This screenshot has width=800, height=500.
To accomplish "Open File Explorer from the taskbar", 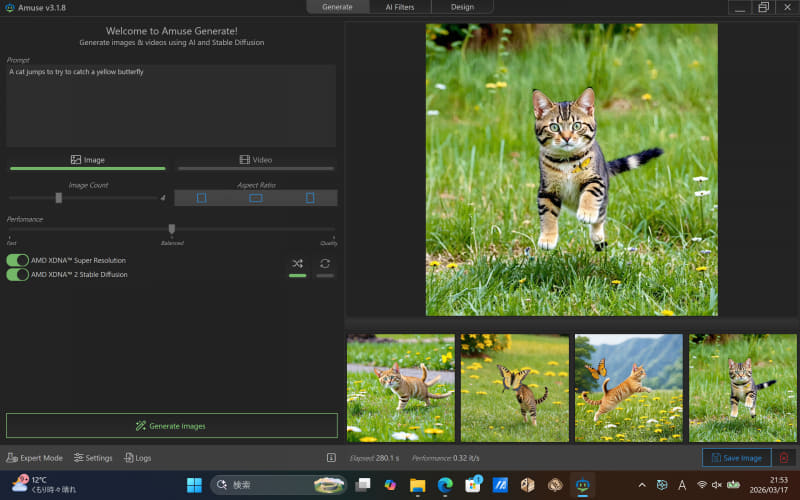I will pos(417,485).
